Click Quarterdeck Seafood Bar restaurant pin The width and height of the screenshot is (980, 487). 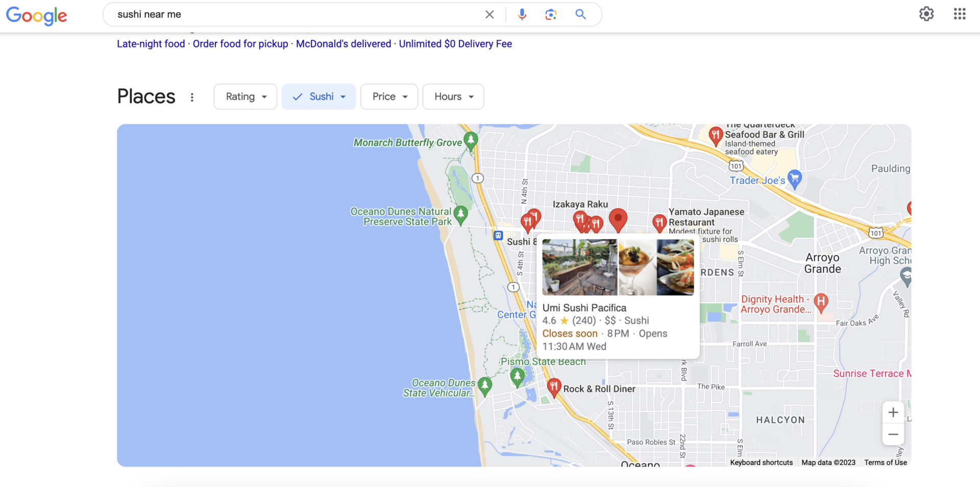(716, 136)
